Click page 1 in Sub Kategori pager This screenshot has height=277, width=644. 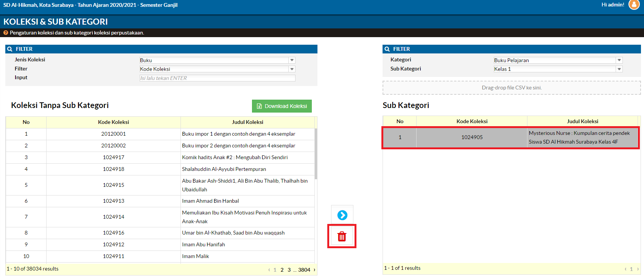631,269
